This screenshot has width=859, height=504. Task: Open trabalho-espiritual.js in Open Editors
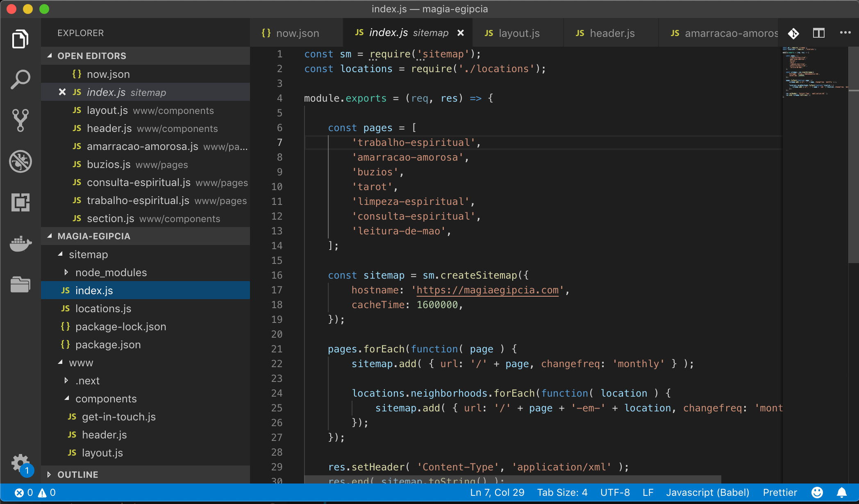point(145,200)
